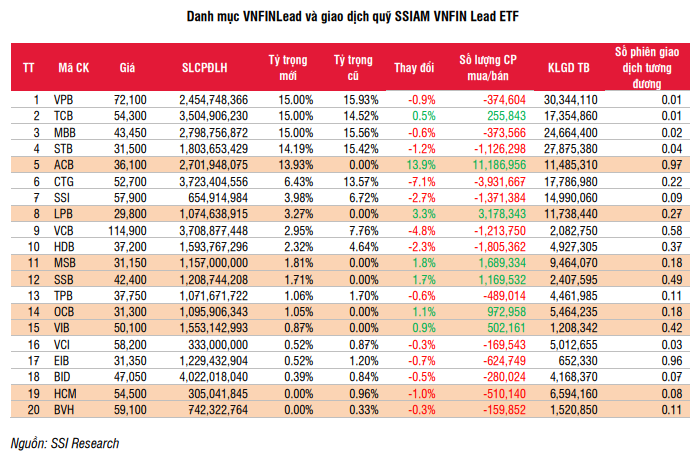Click TCB buy volume 255,843
This screenshot has height=458, width=694.
507,116
